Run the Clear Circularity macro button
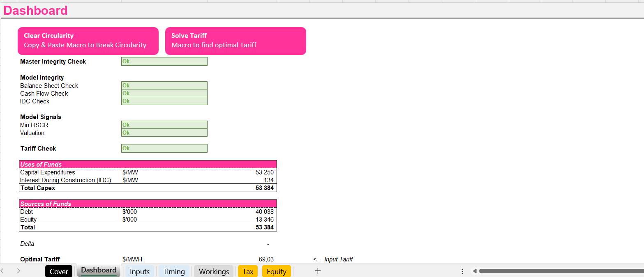The height and width of the screenshot is (277, 644). click(88, 41)
